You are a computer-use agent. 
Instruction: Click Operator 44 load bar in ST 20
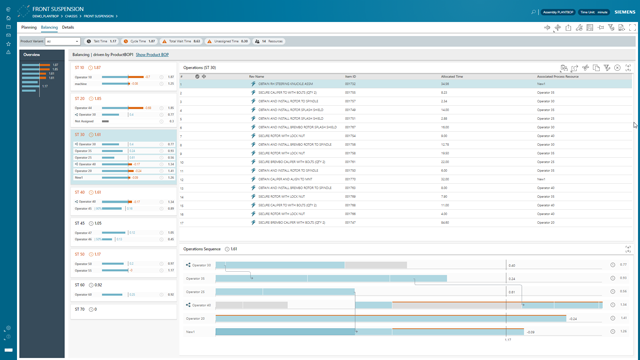coord(122,108)
